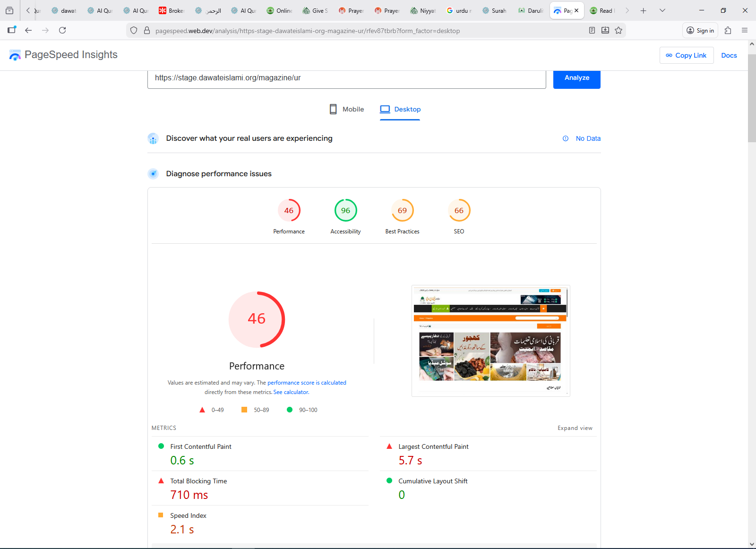Click the reload page button
The height and width of the screenshot is (549, 756).
pos(62,31)
